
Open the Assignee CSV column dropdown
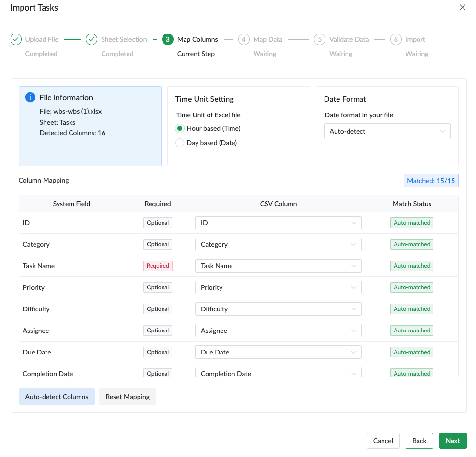click(278, 330)
